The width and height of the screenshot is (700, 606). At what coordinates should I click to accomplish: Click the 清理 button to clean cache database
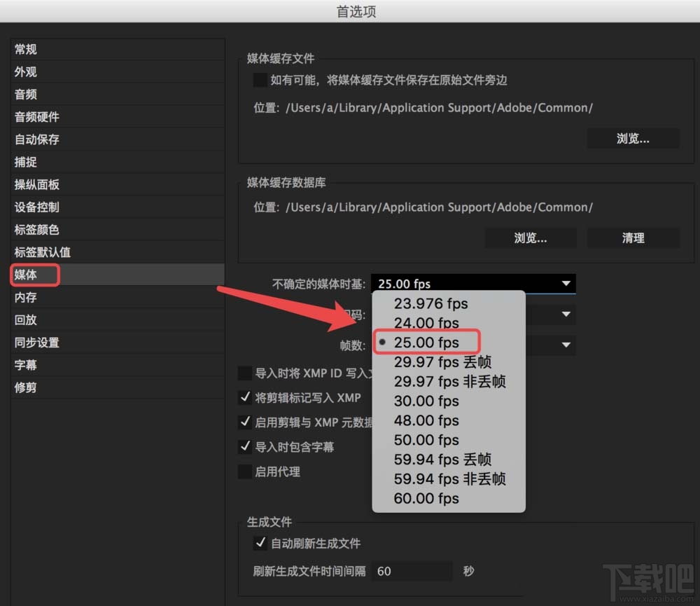pyautogui.click(x=633, y=237)
